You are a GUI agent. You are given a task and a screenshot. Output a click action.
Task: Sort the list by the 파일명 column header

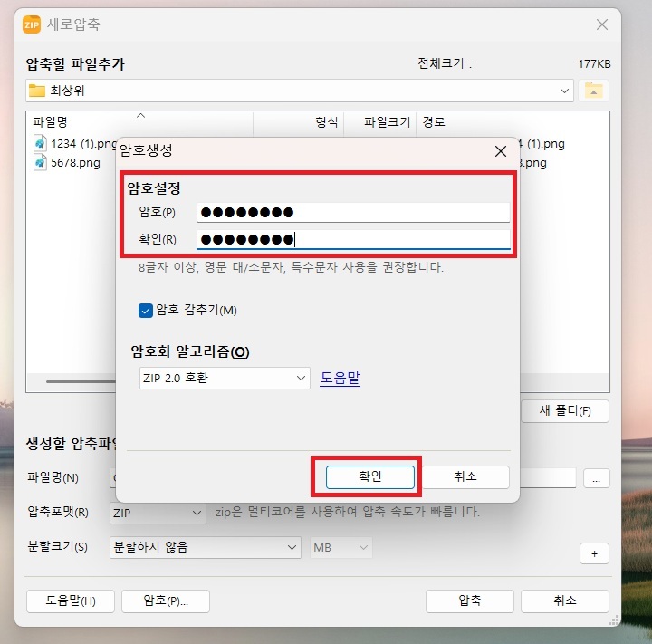click(x=140, y=122)
